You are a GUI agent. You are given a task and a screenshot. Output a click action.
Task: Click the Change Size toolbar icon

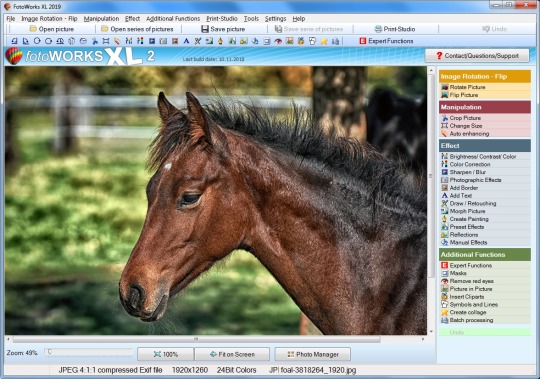click(x=106, y=41)
